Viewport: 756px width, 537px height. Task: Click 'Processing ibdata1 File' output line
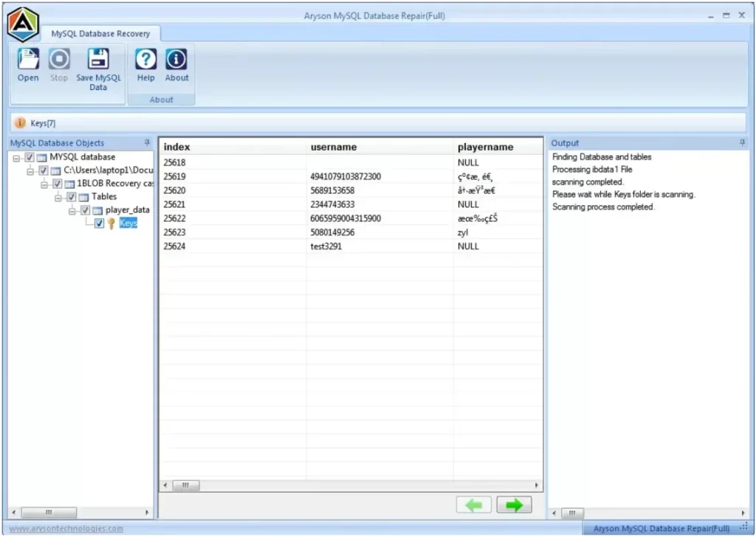coord(592,169)
